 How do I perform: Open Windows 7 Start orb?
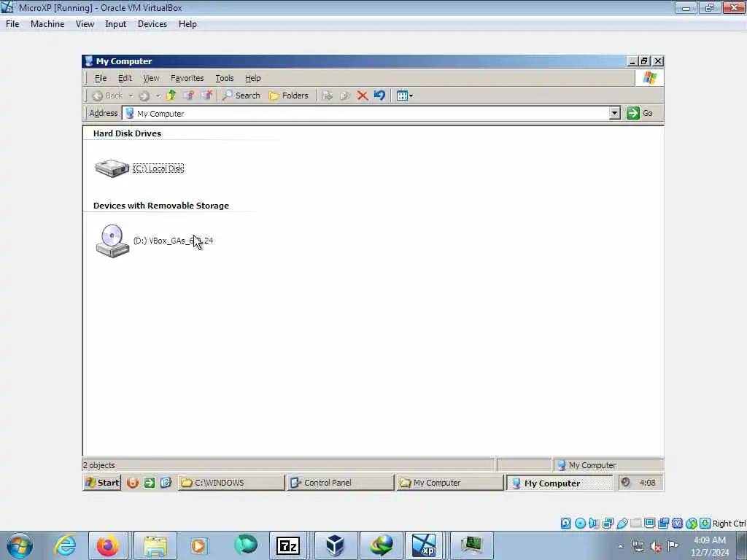[x=20, y=545]
